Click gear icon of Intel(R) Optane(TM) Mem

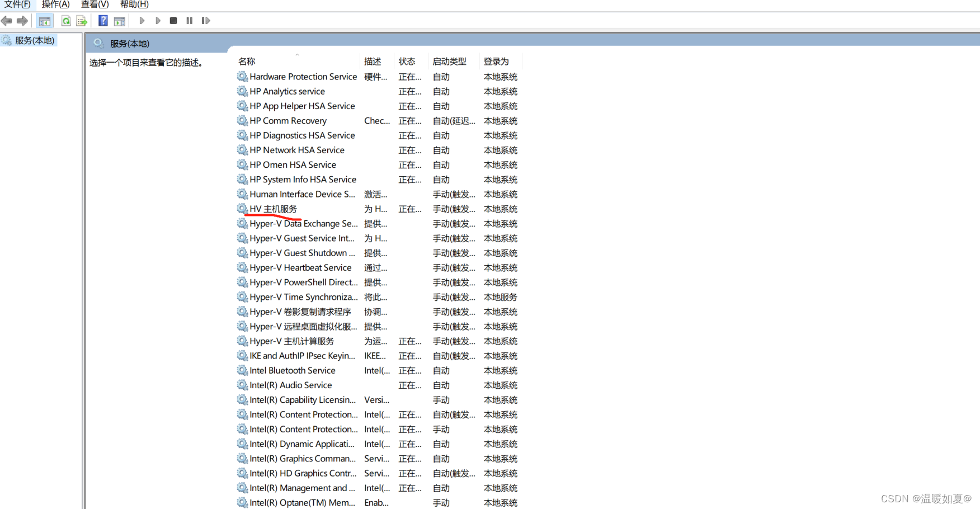point(242,502)
